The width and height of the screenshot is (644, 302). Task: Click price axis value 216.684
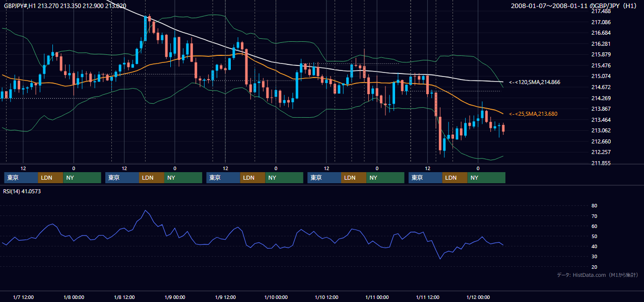click(x=601, y=33)
